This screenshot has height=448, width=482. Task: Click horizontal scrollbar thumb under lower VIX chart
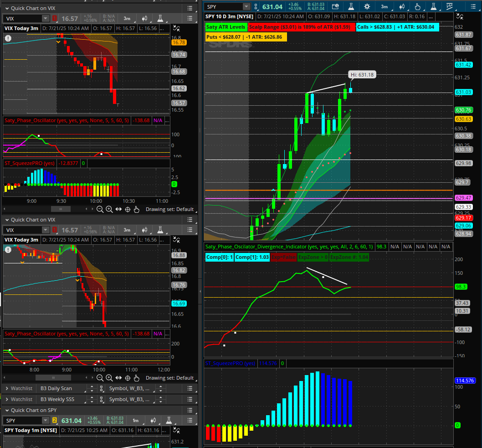53,377
